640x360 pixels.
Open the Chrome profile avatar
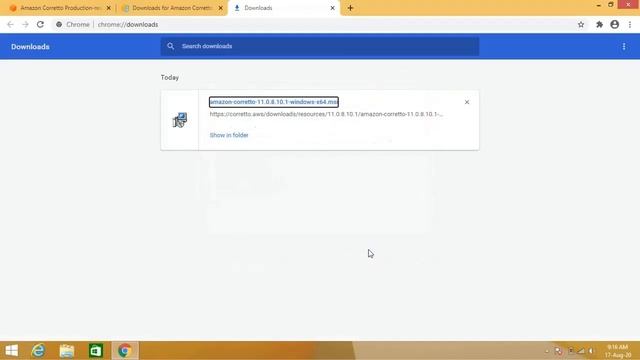615,24
